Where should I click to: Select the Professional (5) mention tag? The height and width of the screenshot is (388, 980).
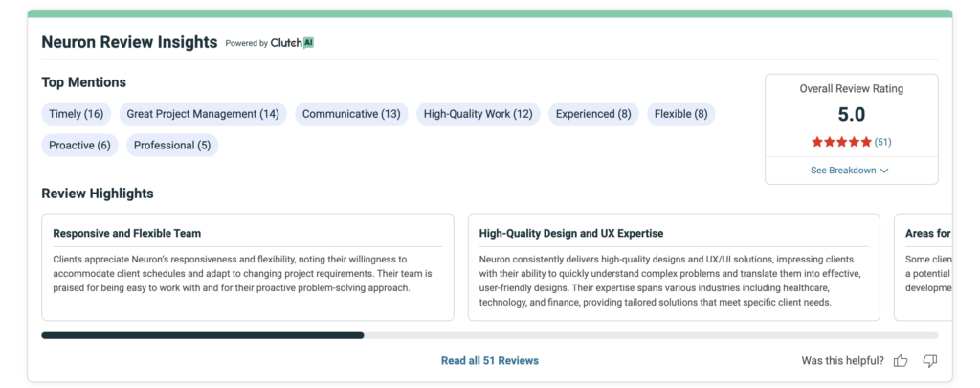[x=172, y=146]
